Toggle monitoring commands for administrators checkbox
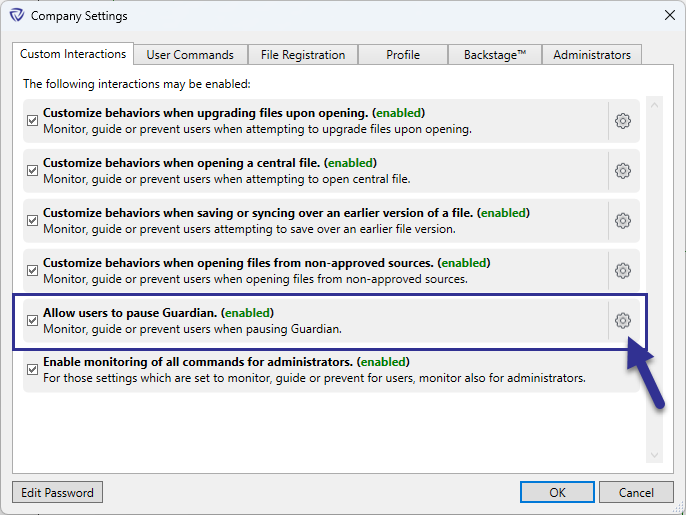This screenshot has width=686, height=515. pos(33,369)
